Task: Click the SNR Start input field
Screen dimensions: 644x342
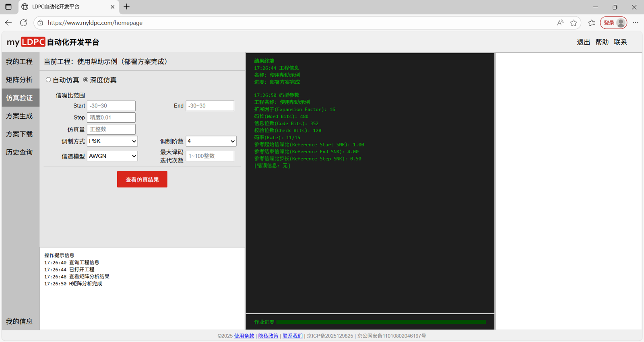Action: 111,106
